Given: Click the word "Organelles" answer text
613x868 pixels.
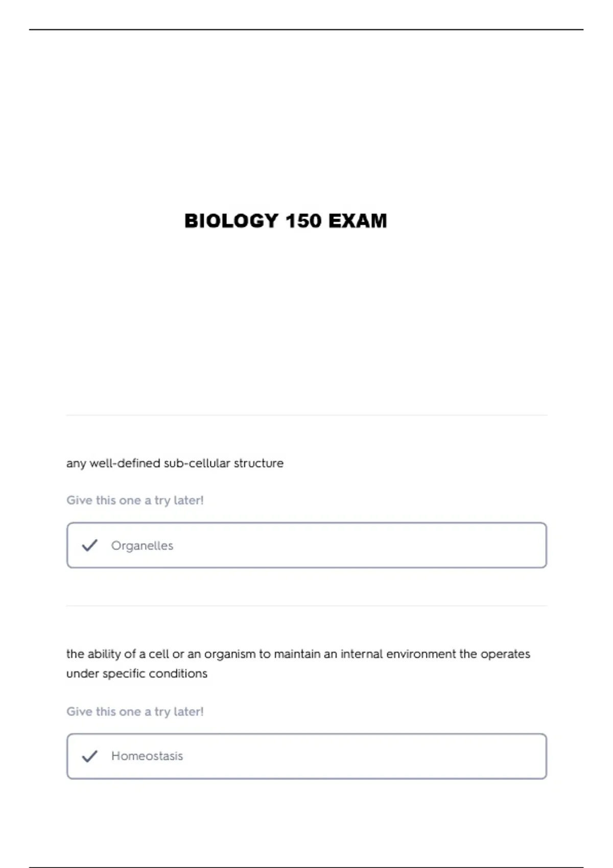Looking at the screenshot, I should coord(142,546).
